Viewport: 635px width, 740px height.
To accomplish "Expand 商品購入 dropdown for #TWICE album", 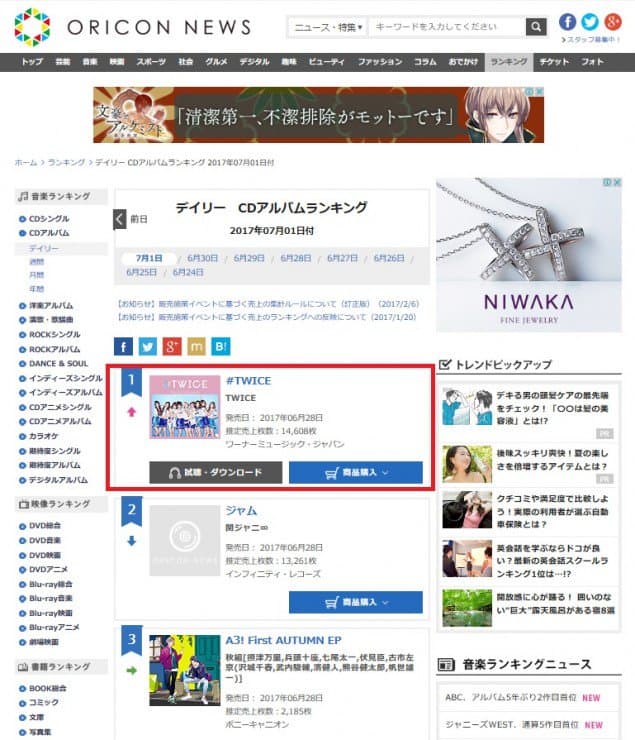I will [x=355, y=472].
